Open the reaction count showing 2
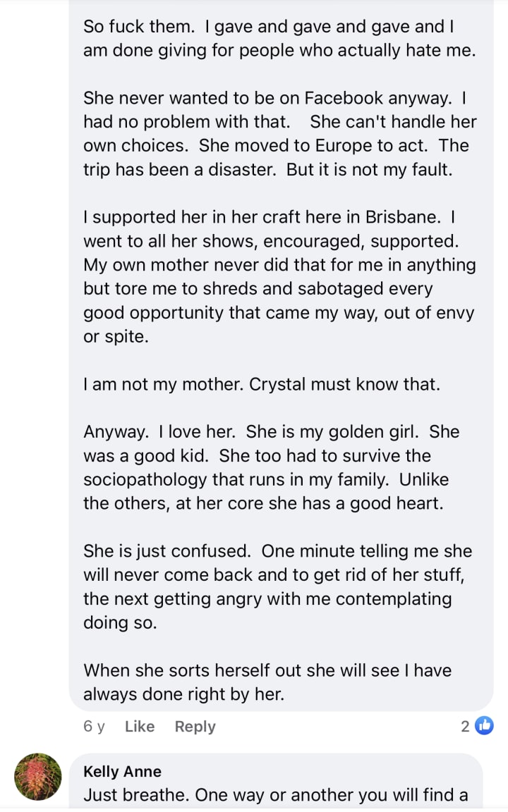The height and width of the screenshot is (812, 508). 466,726
